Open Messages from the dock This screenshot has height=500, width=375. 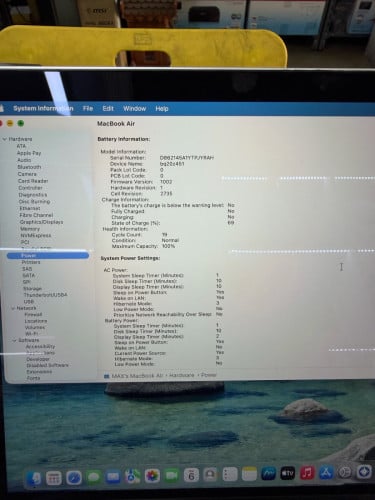point(94,477)
